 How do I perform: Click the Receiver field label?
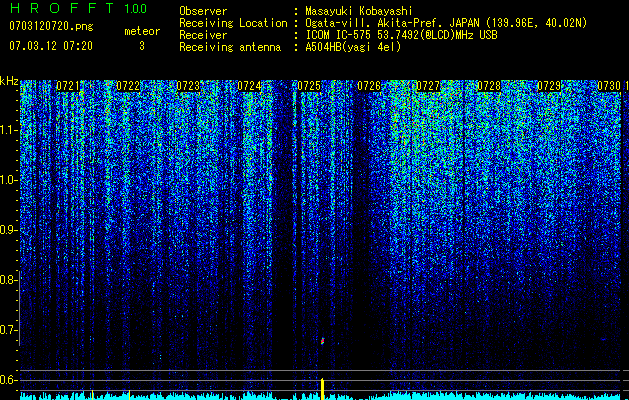203,35
